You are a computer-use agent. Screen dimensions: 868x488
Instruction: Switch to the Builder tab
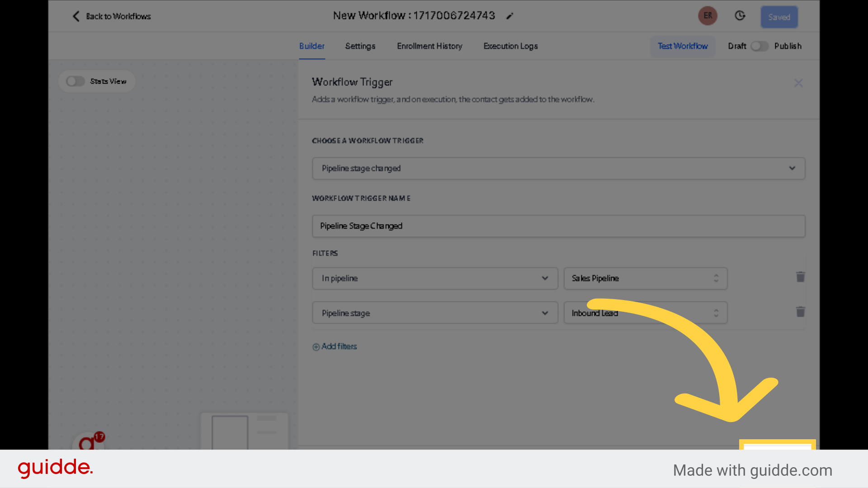pos(312,46)
